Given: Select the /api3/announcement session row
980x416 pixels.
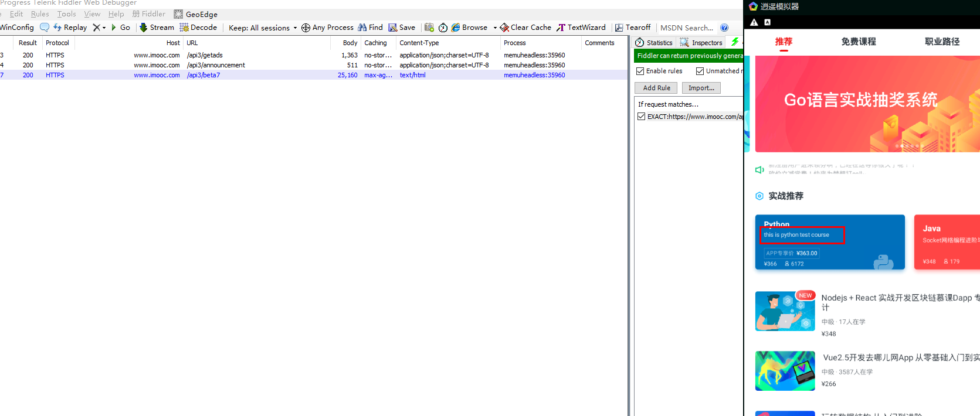Looking at the screenshot, I should pyautogui.click(x=314, y=65).
